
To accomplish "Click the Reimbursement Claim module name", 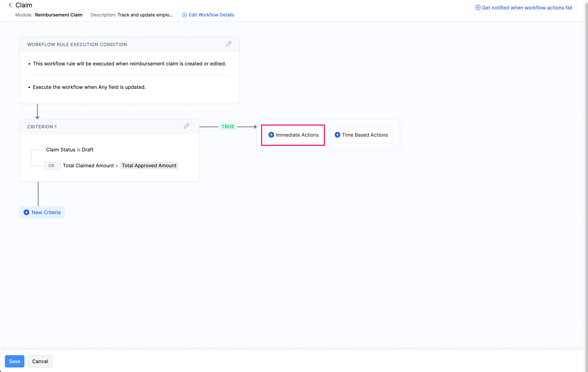I will pyautogui.click(x=59, y=15).
